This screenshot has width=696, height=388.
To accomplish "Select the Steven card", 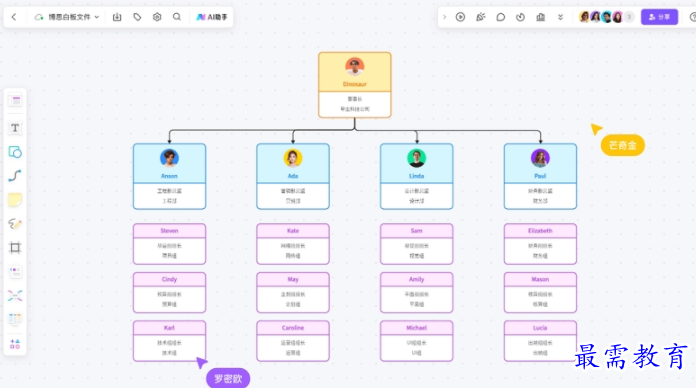I will click(x=169, y=244).
